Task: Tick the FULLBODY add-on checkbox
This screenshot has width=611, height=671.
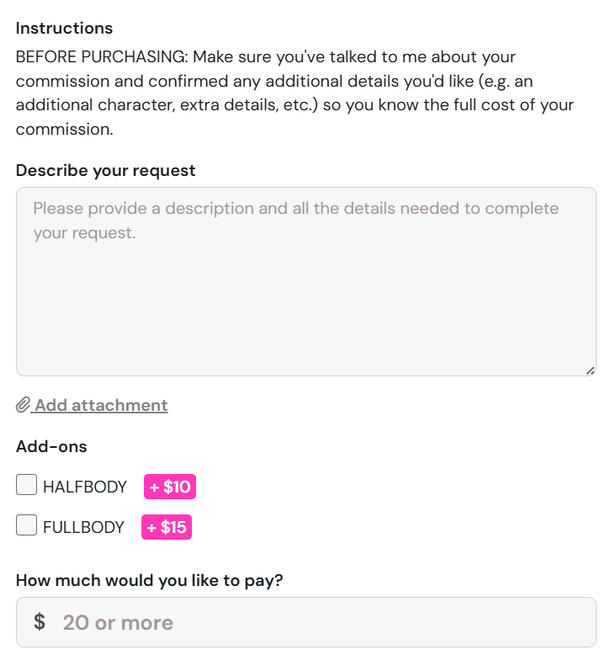Action: [27, 526]
